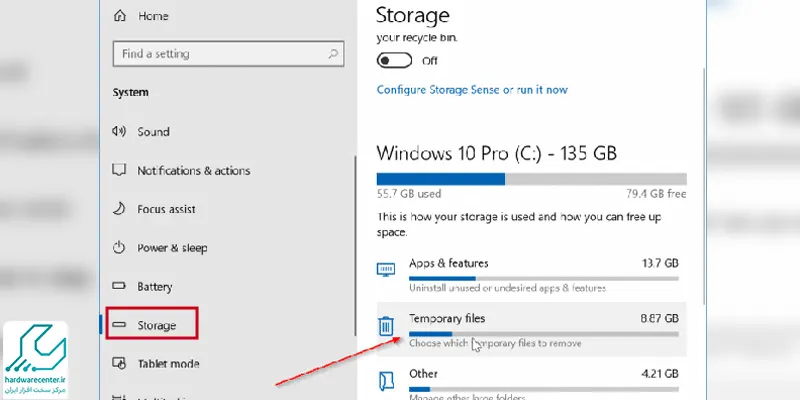Image resolution: width=800 pixels, height=400 pixels.
Task: Click the Other folder icon
Action: click(386, 381)
